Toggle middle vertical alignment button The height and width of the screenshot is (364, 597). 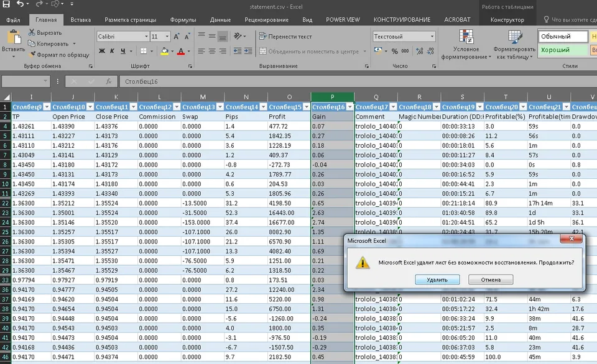pos(212,37)
